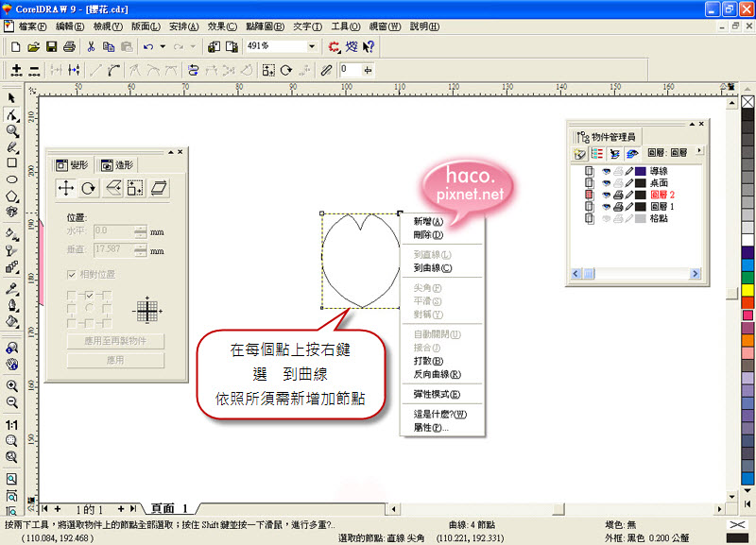Open the 檔案(F) menu
Viewport: 756px width, 545px height.
(x=32, y=26)
